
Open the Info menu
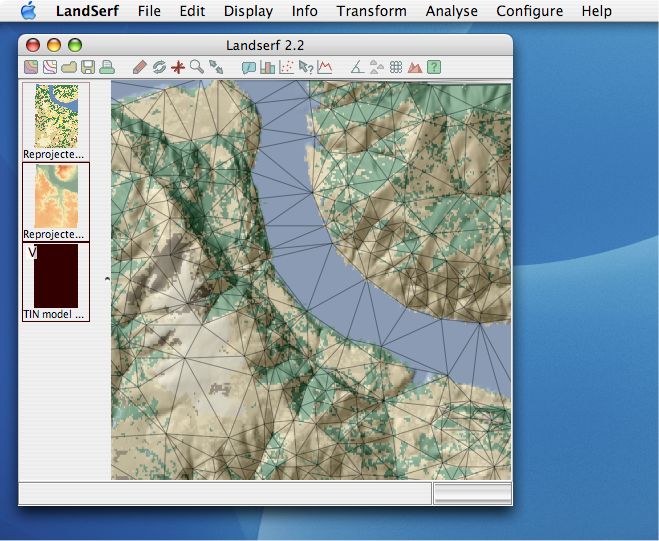pyautogui.click(x=304, y=11)
